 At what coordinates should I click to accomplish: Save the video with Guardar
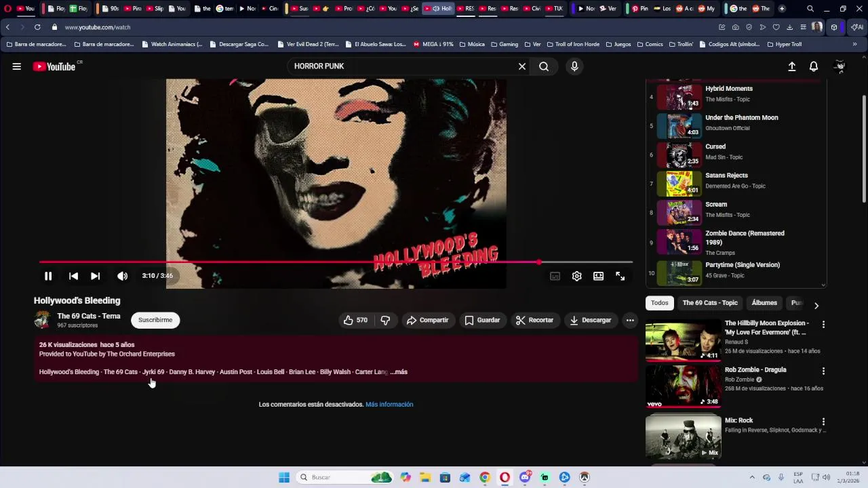[483, 320]
